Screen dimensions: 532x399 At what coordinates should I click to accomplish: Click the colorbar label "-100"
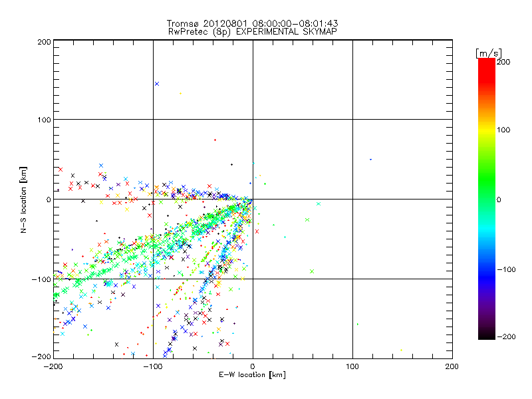coord(506,269)
